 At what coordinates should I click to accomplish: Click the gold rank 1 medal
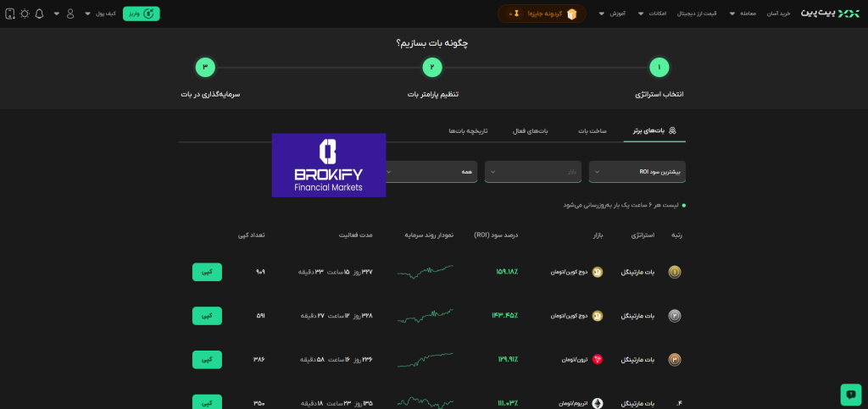(x=674, y=272)
